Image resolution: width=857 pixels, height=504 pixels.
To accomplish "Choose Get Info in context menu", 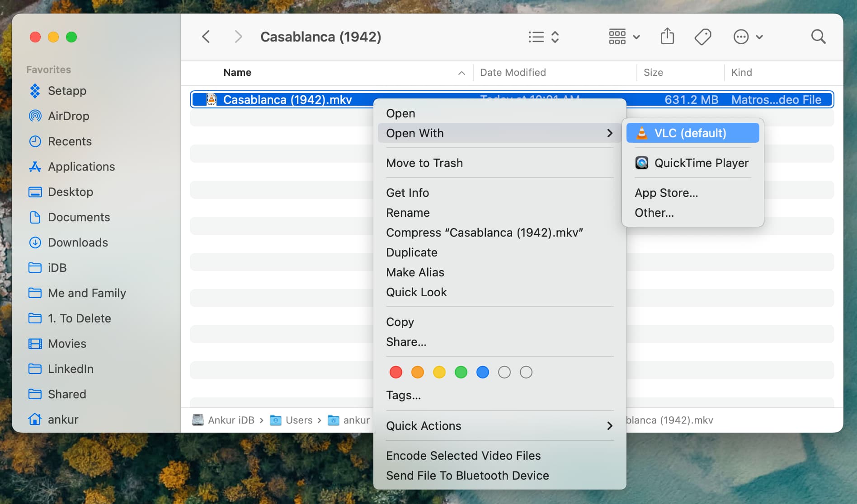I will click(499, 193).
